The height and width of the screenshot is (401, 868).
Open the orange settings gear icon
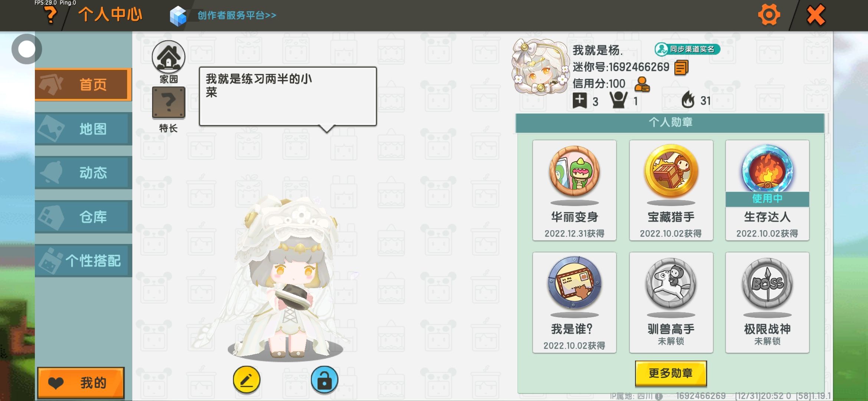(769, 15)
